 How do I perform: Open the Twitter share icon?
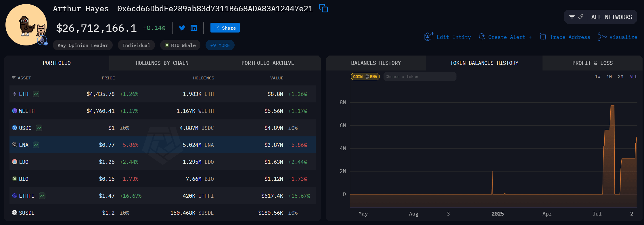point(182,28)
